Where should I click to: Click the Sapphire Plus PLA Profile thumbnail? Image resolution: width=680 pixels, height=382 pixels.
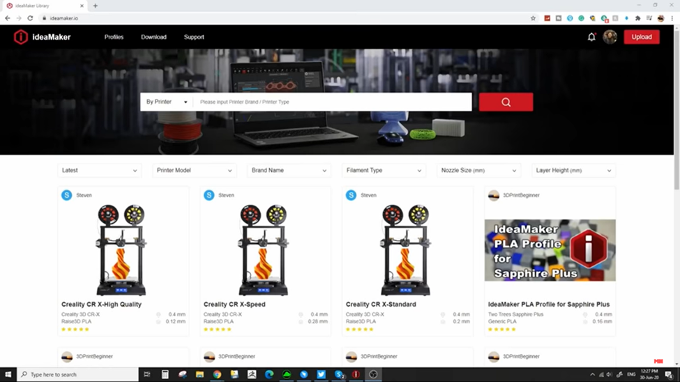[x=550, y=250]
